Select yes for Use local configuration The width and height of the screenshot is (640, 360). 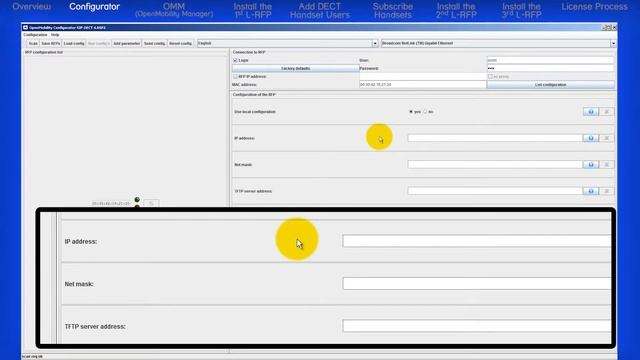[x=411, y=112]
